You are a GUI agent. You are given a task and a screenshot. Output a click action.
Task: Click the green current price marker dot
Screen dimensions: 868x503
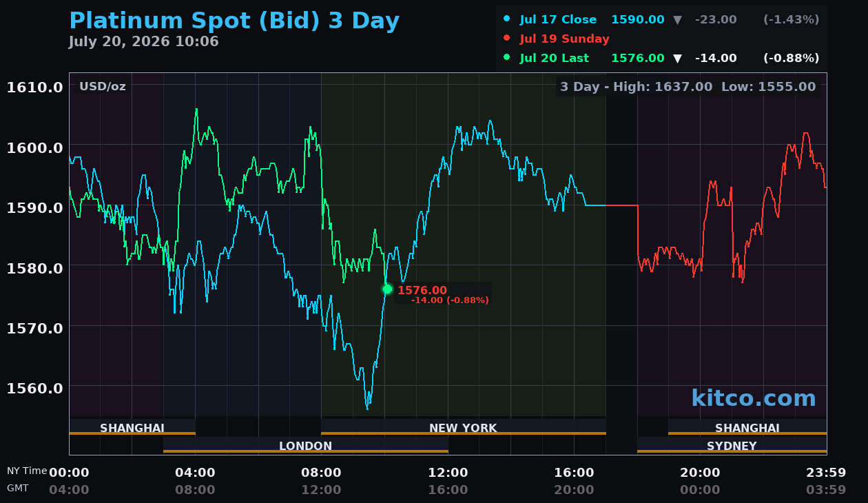click(387, 289)
